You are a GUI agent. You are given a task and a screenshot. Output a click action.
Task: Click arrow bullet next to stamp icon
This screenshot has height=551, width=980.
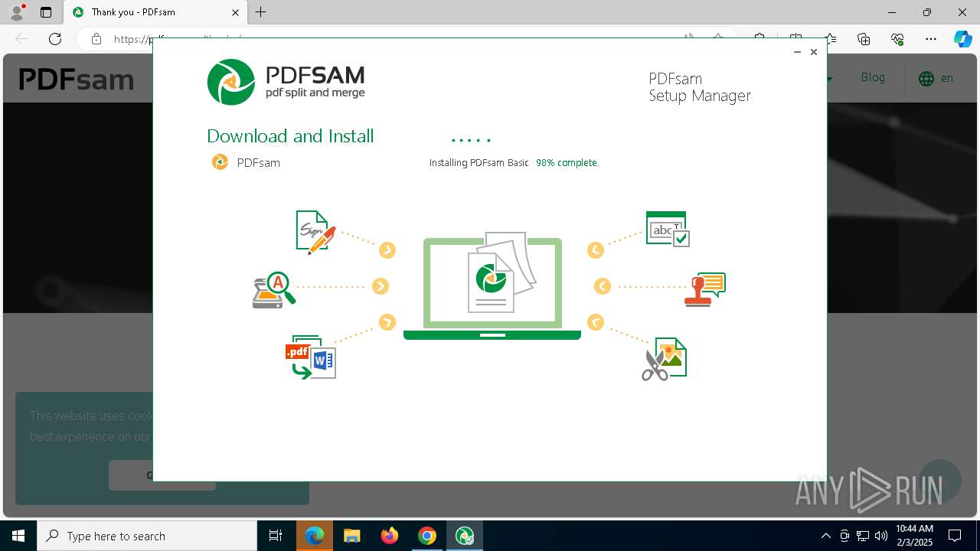[x=603, y=286]
